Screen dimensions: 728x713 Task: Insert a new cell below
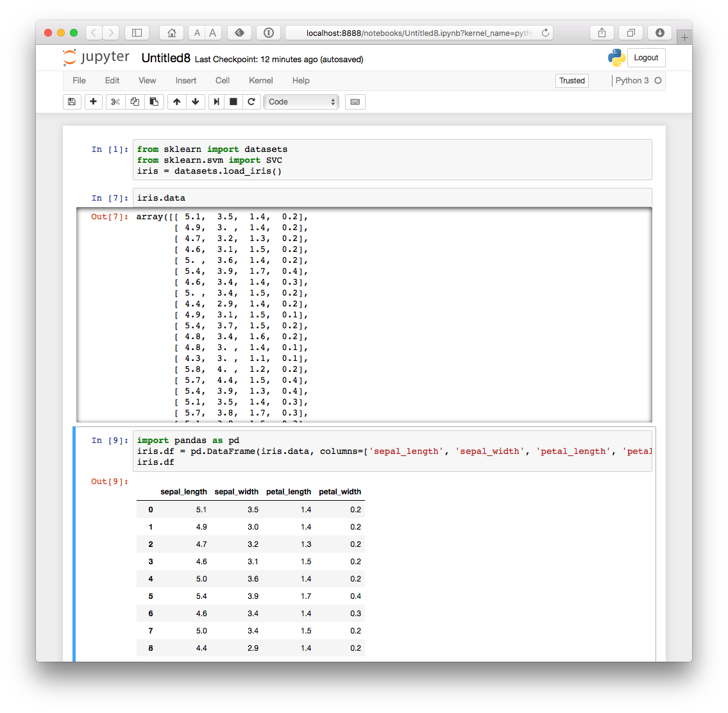(93, 101)
